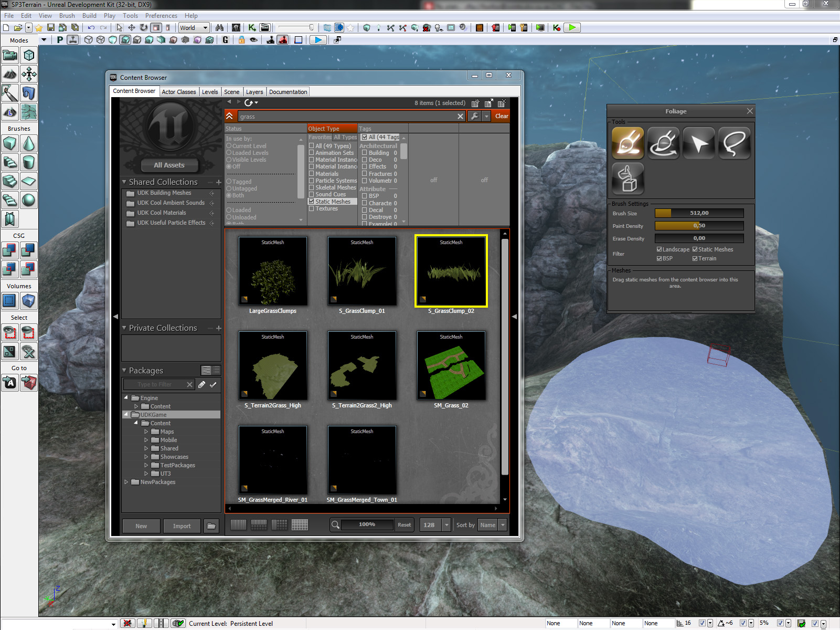Add a Sphere builder brush
Viewport: 840px width, 630px height.
pos(29,200)
